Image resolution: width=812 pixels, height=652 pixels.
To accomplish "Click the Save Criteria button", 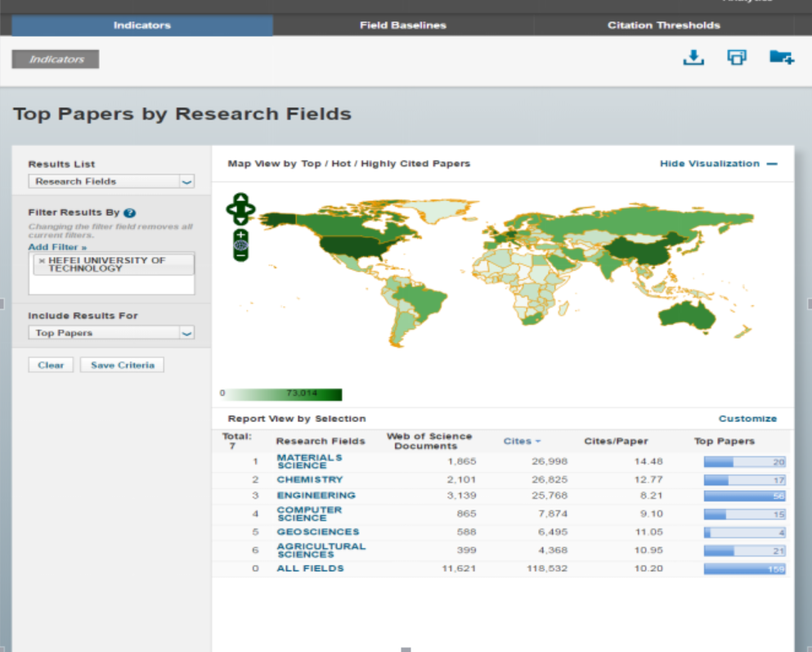I will point(122,365).
